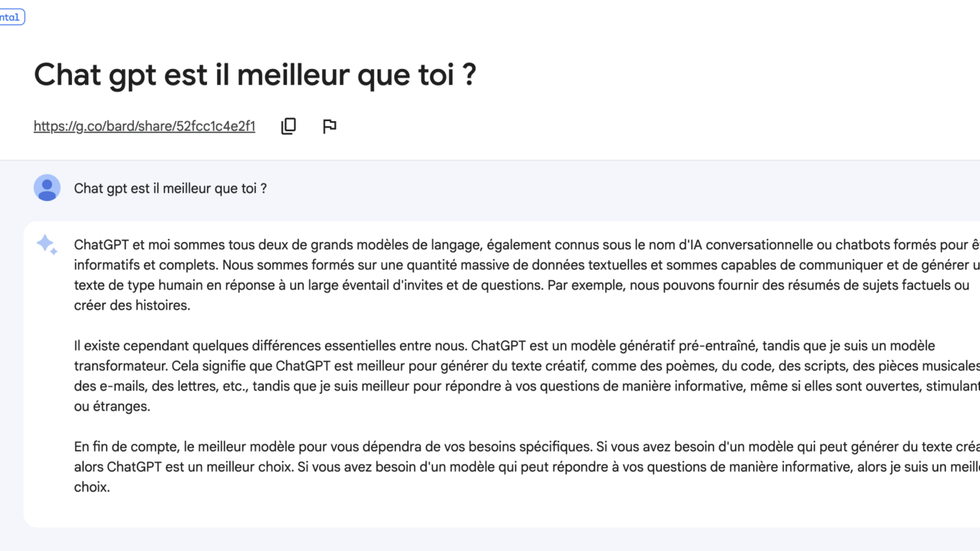Click the line 'créer des histoires.'
The image size is (980, 551).
click(x=132, y=305)
